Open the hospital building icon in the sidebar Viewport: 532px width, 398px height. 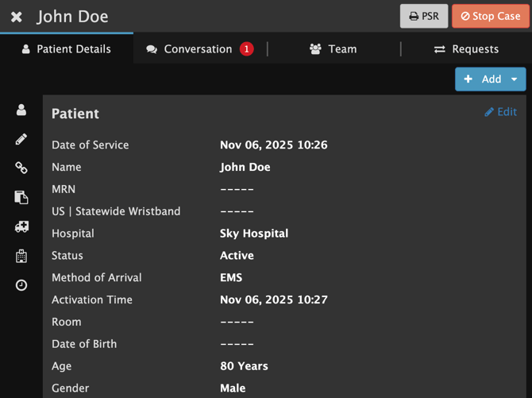point(21,256)
